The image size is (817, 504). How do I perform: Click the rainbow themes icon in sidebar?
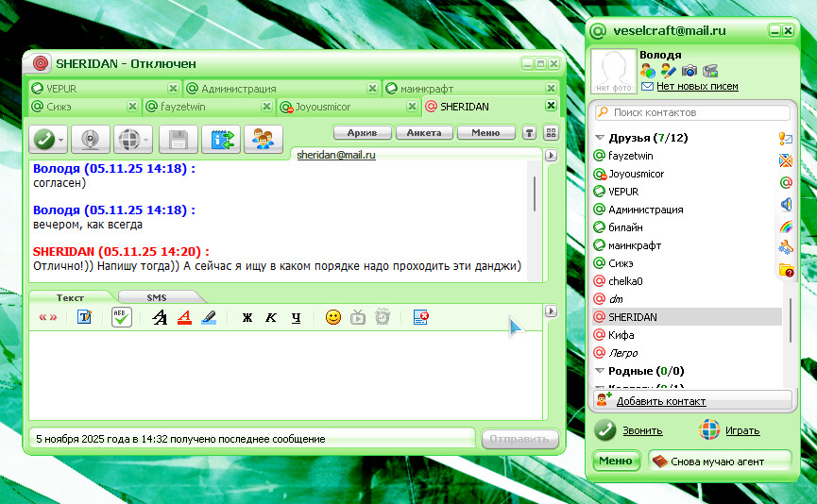(785, 226)
